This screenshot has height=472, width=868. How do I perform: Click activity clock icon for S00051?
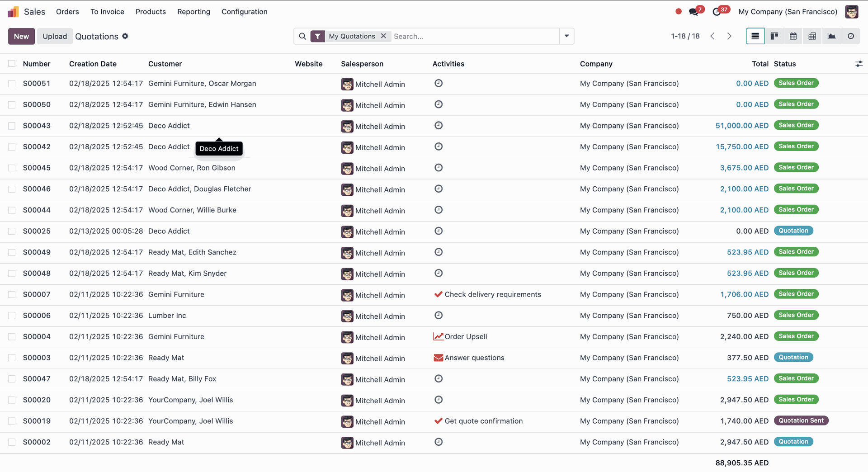[x=438, y=83]
